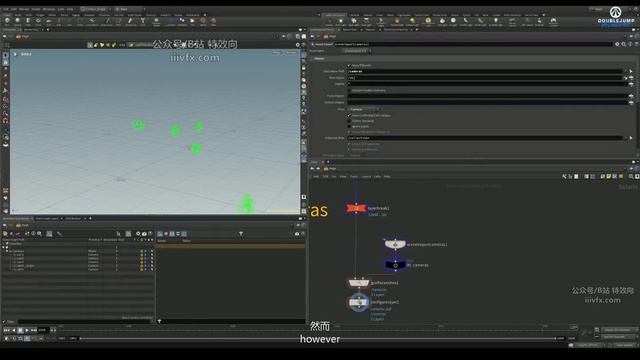Viewport: 640px width, 360px height.
Task: Click the arrow beside the top path field
Action: coord(631,71)
